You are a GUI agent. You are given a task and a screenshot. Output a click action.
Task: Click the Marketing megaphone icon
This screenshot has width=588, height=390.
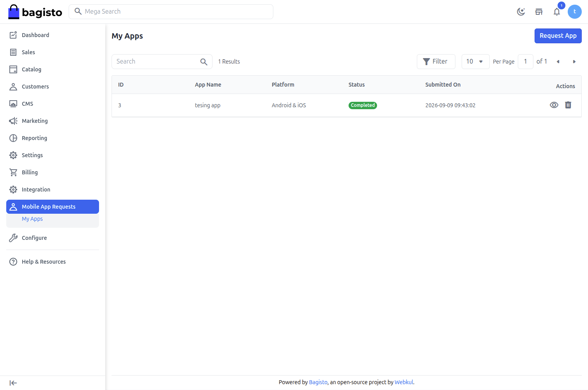pos(13,121)
